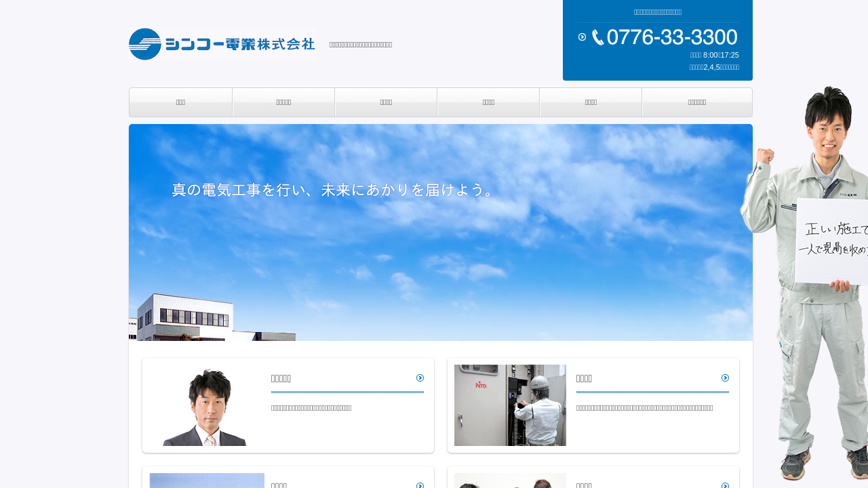Image resolution: width=868 pixels, height=488 pixels.
Task: Click the heading text on electrical panel card
Action: pos(584,378)
